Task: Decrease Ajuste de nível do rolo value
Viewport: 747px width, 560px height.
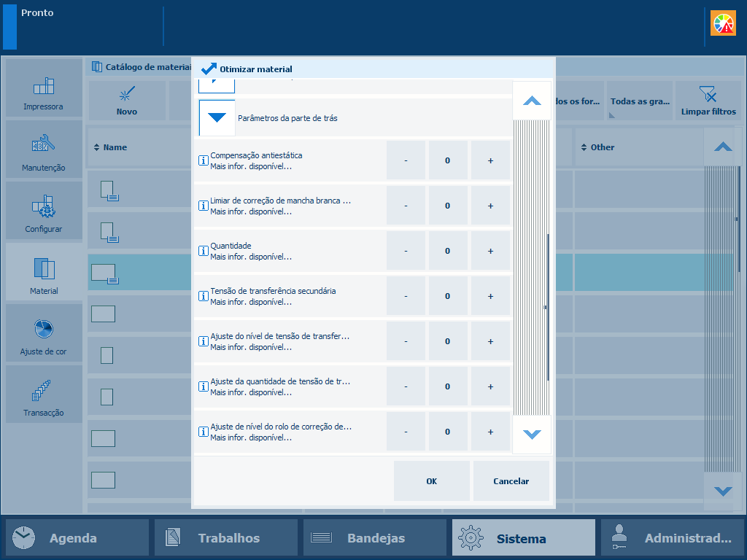Action: pyautogui.click(x=406, y=432)
